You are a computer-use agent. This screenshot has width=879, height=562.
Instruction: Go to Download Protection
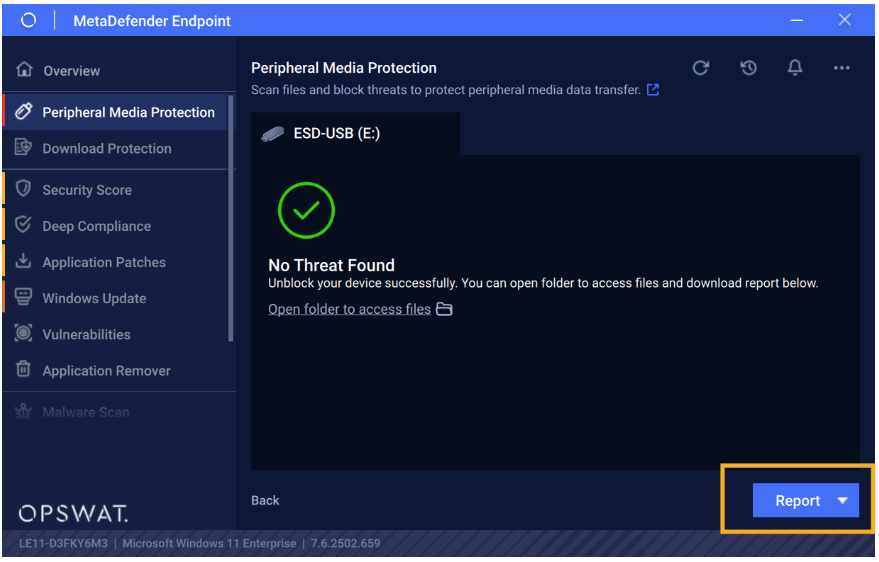(x=115, y=148)
